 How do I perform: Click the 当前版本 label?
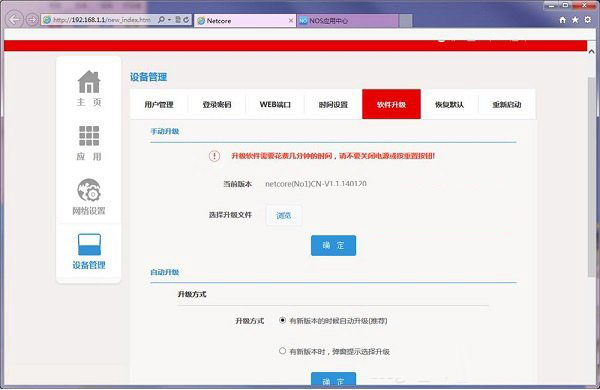tap(238, 184)
